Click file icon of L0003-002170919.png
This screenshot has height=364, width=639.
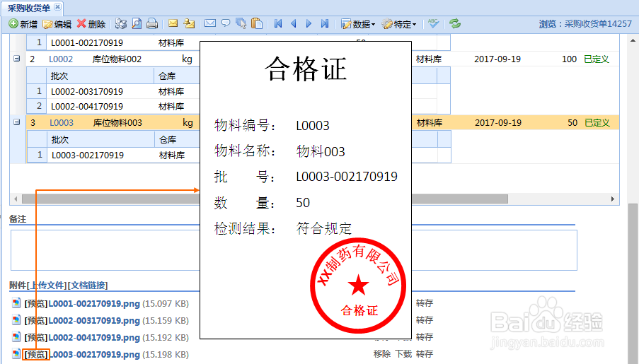pyautogui.click(x=16, y=354)
